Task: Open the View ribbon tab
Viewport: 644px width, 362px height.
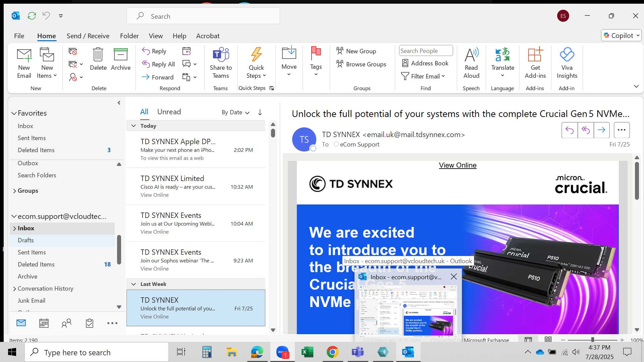Action: [156, 36]
